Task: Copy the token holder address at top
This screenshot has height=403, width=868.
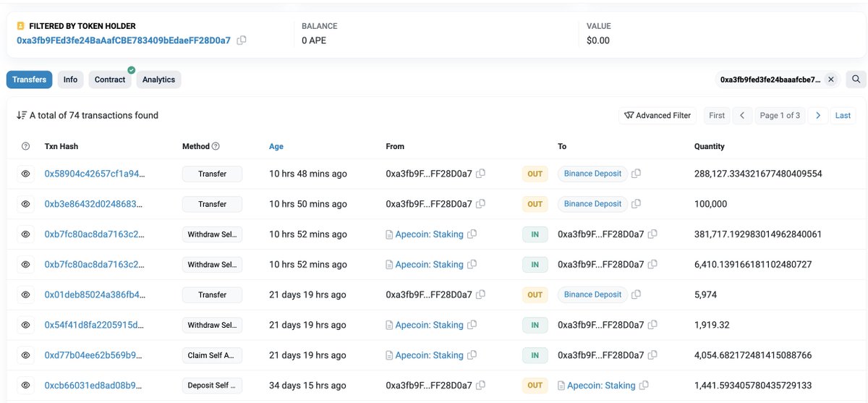Action: tap(242, 41)
